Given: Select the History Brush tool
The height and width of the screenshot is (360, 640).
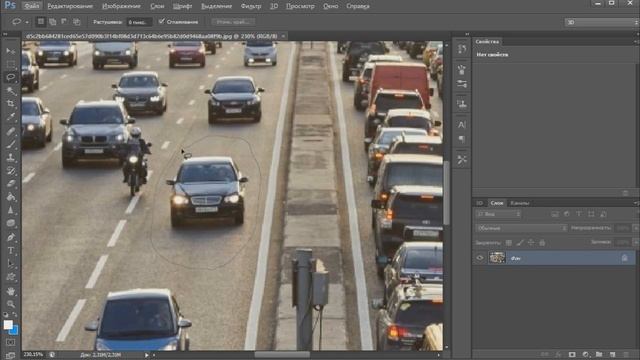Looking at the screenshot, I should point(11,171).
